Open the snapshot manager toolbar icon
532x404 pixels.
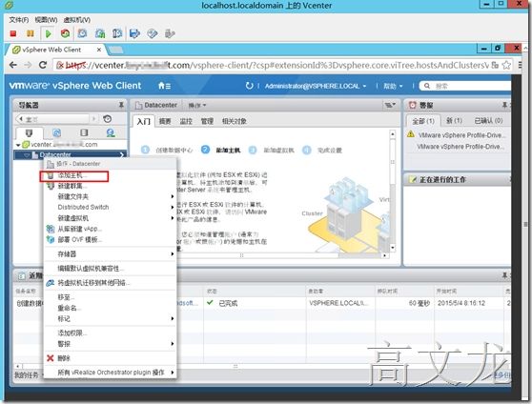click(x=117, y=33)
